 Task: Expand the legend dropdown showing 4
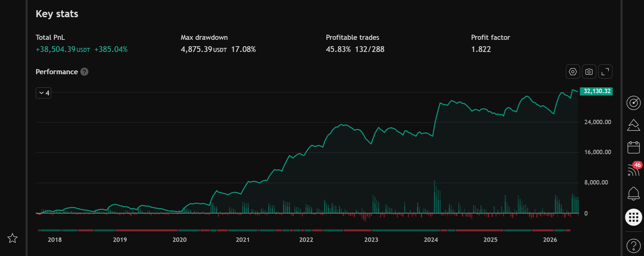[43, 93]
